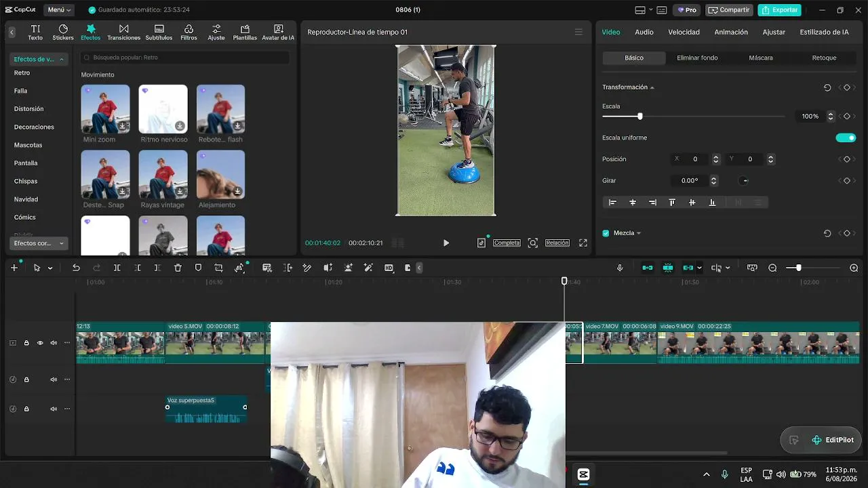Image resolution: width=868 pixels, height=488 pixels.
Task: Add a keyframe for Posición
Action: click(x=846, y=159)
